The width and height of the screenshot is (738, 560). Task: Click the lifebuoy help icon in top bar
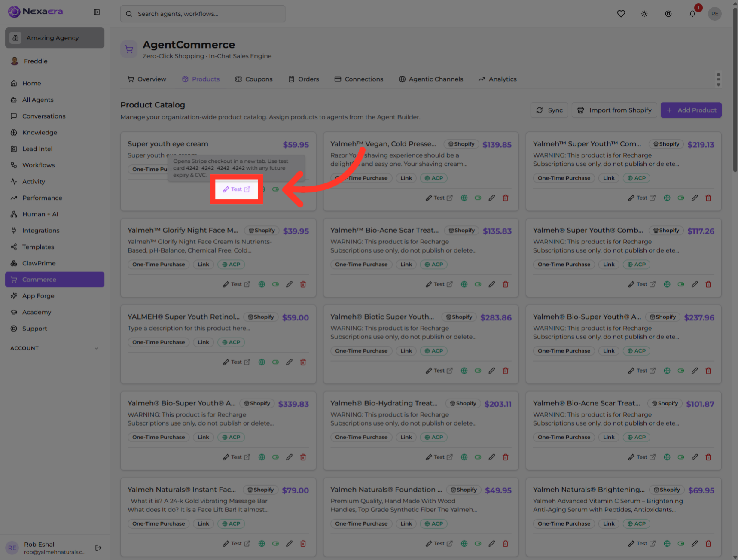coord(668,14)
